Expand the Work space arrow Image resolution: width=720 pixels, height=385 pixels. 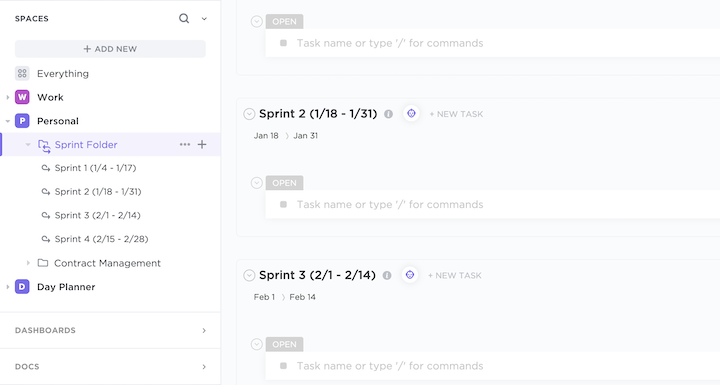[8, 97]
